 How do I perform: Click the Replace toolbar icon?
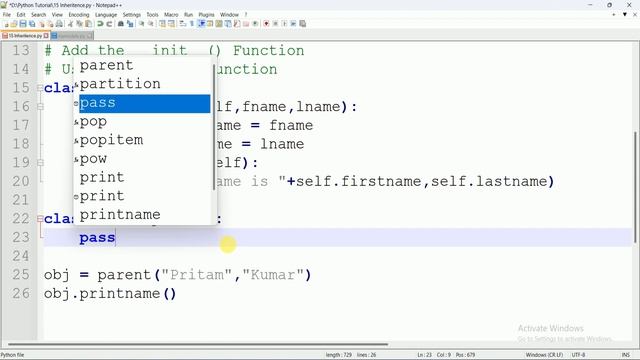(130, 24)
